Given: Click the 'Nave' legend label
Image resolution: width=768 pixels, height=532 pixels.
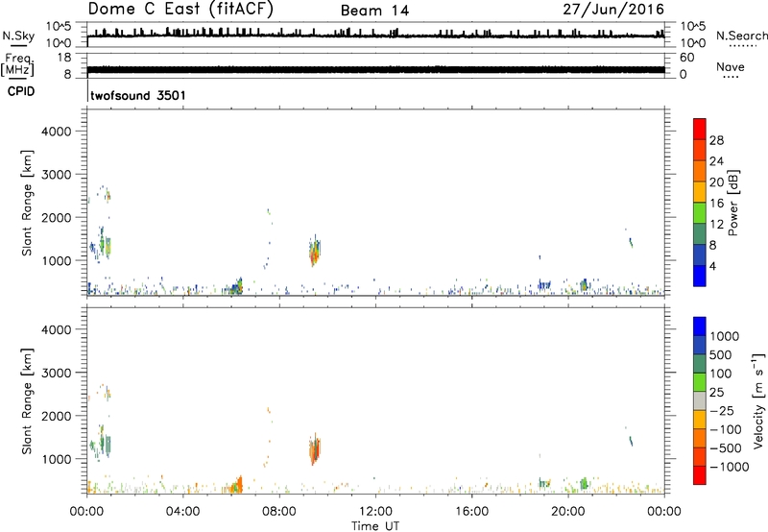Looking at the screenshot, I should click(x=731, y=67).
